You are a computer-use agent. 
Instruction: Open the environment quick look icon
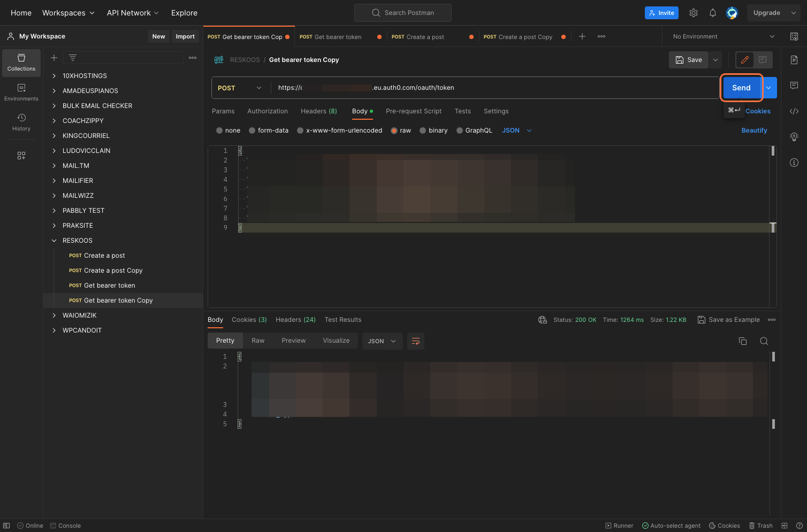[x=794, y=36]
